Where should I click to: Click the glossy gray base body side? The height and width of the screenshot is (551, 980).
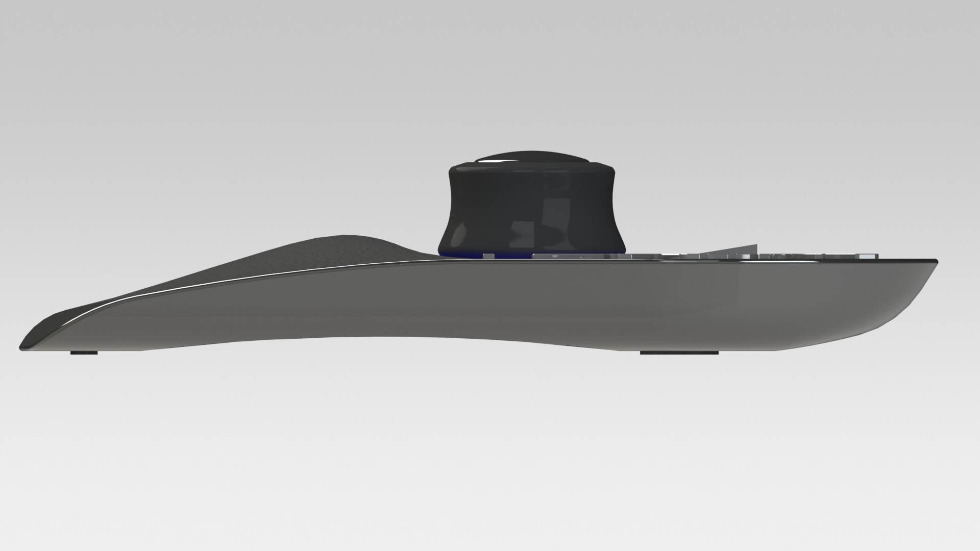480,306
